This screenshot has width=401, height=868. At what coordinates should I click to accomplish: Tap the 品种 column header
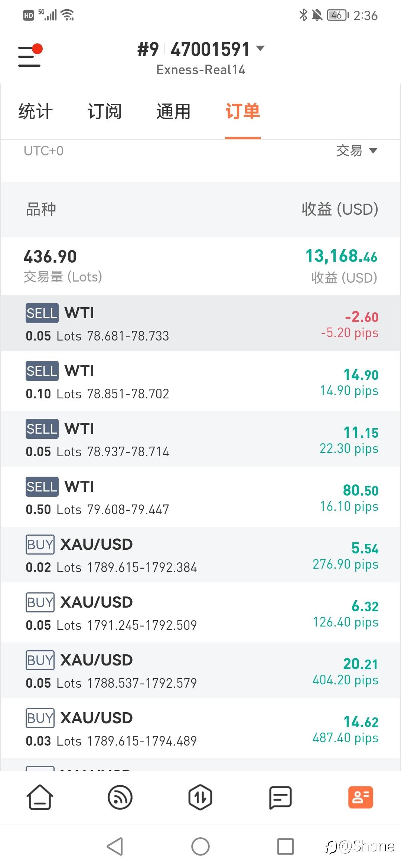pos(41,209)
